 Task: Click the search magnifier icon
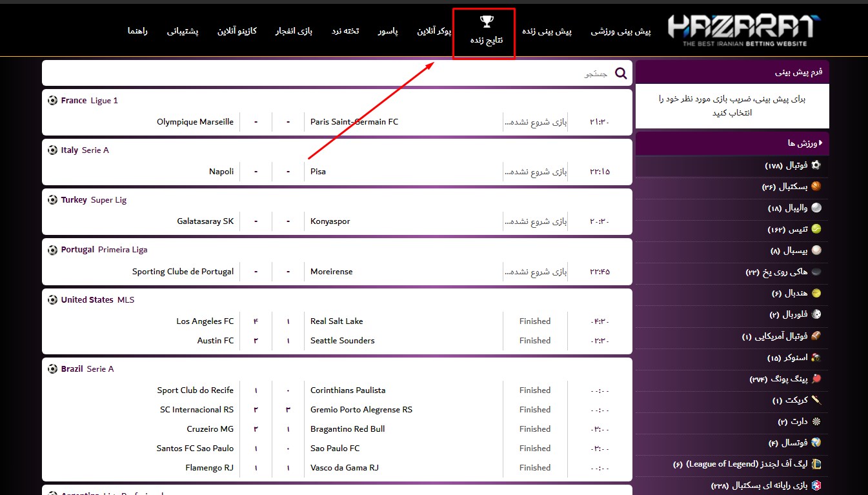[x=621, y=73]
